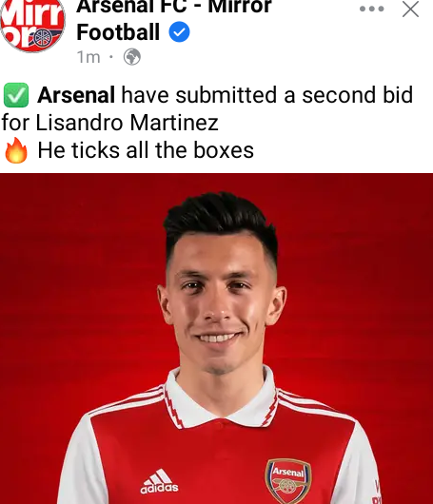The image size is (433, 504).
Task: Dismiss the post with the X icon
Action: 411,9
